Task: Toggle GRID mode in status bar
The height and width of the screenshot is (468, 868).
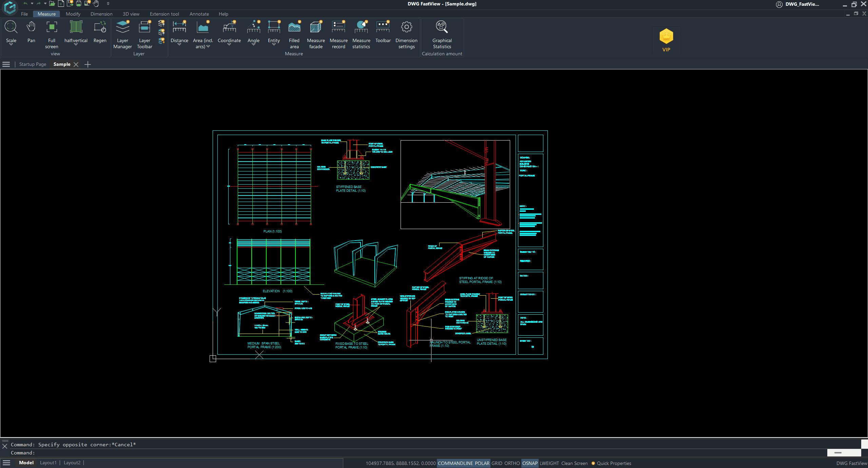Action: tap(497, 463)
